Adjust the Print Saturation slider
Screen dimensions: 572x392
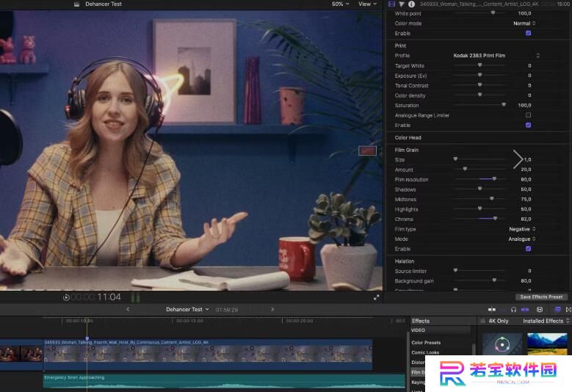[504, 105]
